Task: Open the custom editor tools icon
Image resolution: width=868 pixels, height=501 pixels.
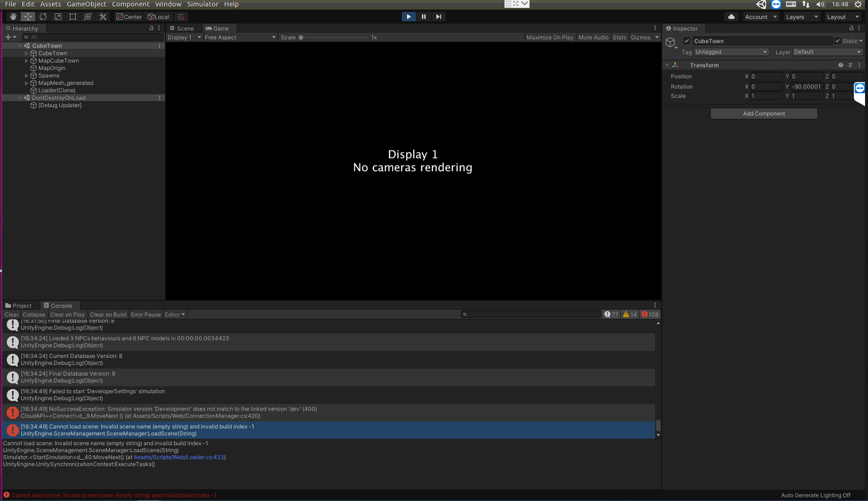Action: (102, 16)
